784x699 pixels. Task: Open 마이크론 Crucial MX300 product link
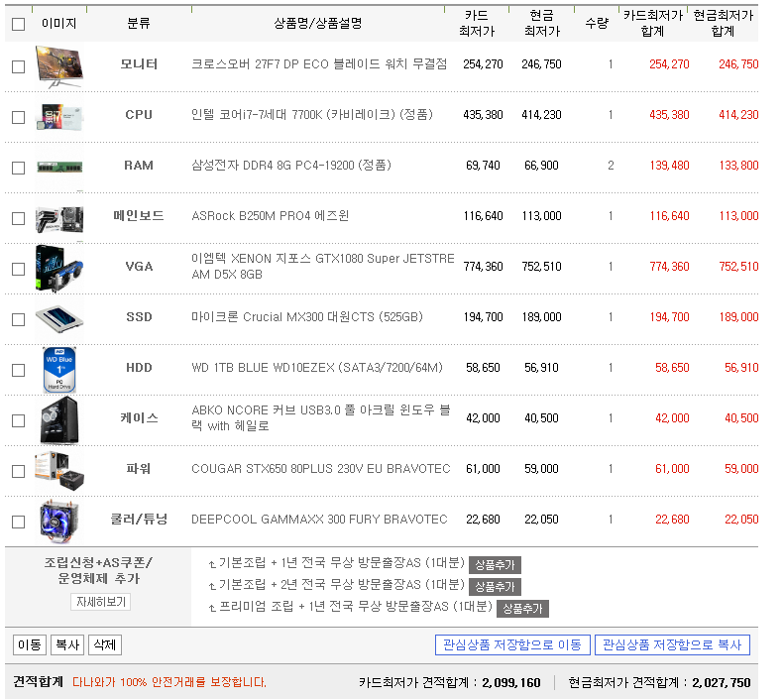tap(307, 316)
